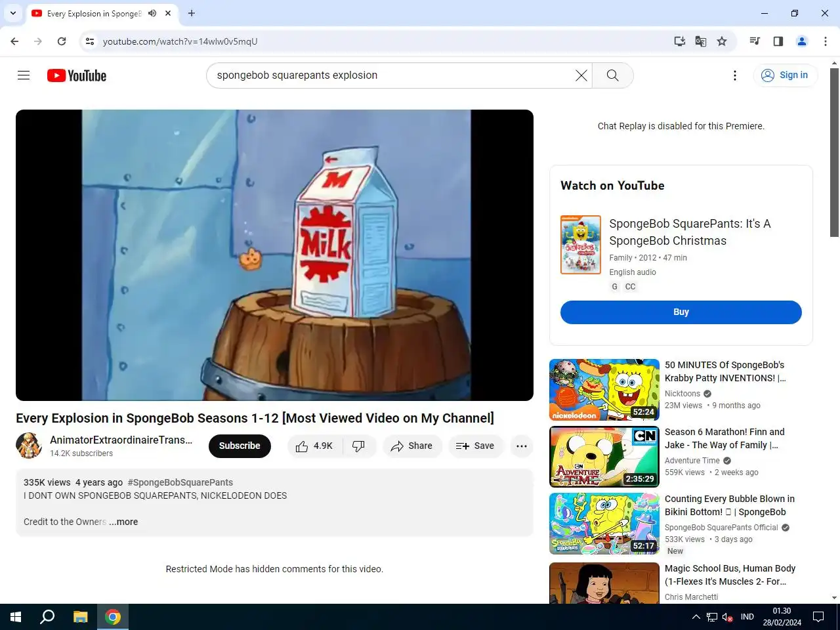Screen dimensions: 840x630
Task: Open Chrome profile icon
Action: (x=802, y=41)
